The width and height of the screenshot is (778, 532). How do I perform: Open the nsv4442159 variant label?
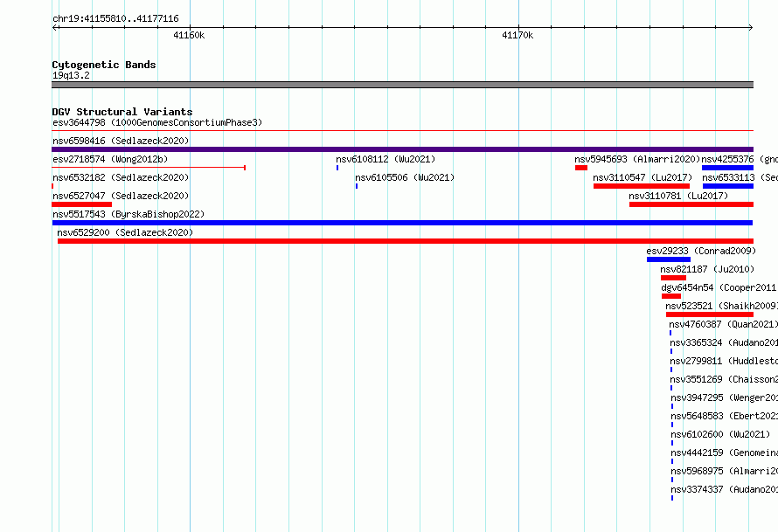[x=725, y=453]
